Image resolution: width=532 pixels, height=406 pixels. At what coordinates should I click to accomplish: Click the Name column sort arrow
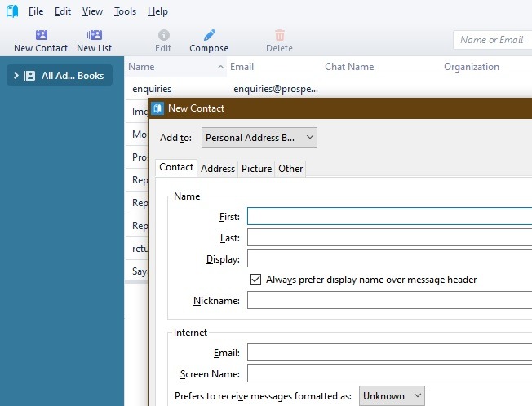(220, 67)
